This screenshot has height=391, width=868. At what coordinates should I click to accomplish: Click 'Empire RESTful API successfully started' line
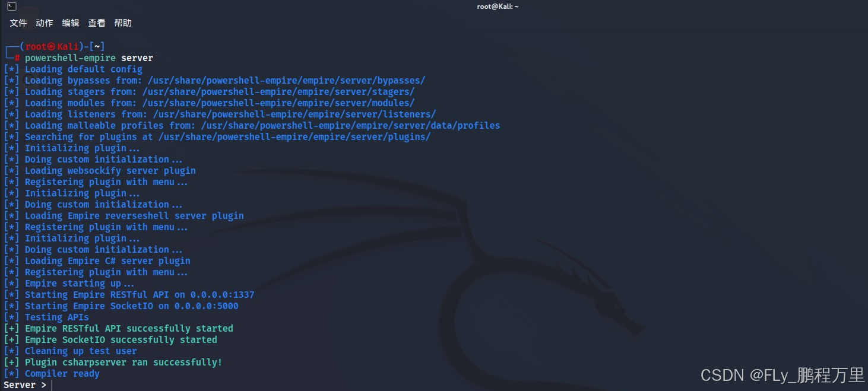pos(119,329)
